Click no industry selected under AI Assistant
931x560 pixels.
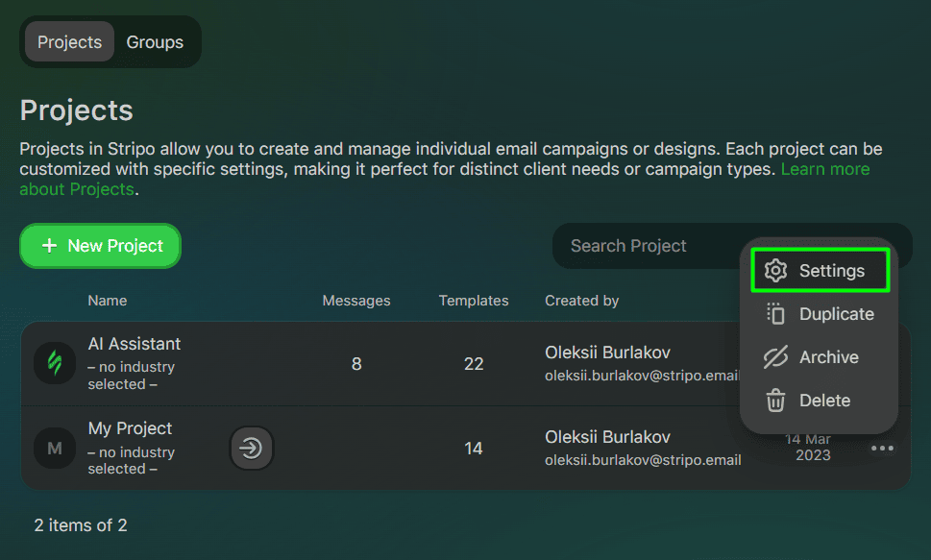point(132,376)
